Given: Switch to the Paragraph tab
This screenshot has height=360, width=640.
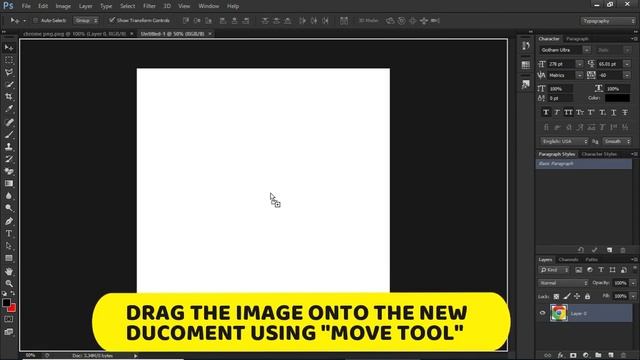Looking at the screenshot, I should pos(577,39).
